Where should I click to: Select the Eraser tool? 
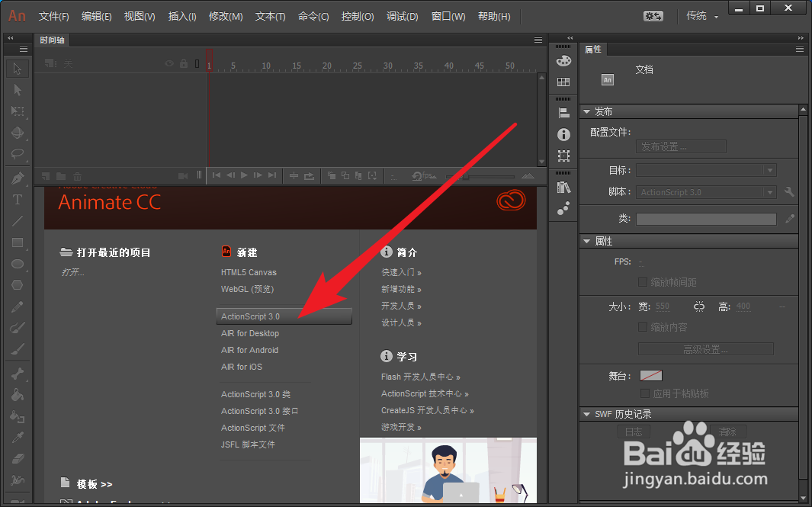pos(17,459)
